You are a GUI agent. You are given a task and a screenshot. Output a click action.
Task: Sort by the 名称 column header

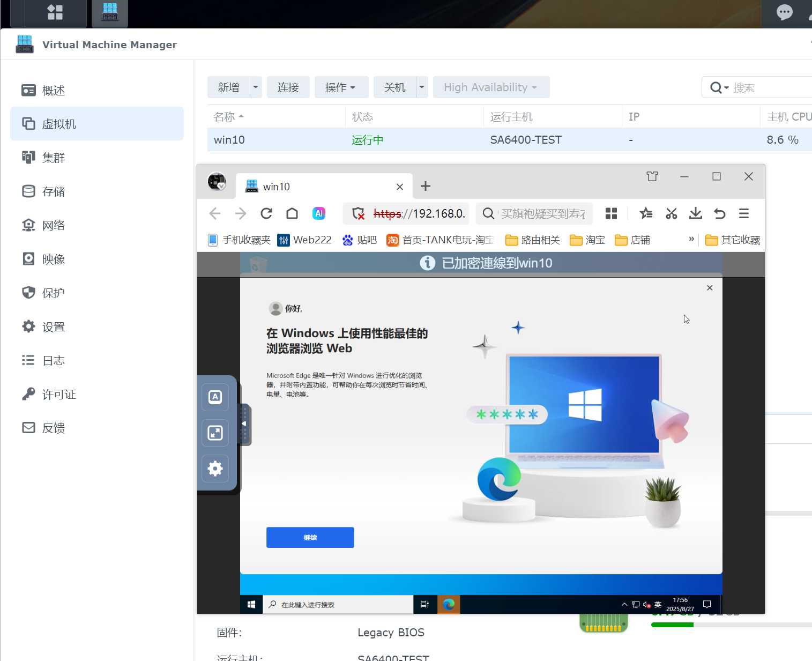coord(276,116)
